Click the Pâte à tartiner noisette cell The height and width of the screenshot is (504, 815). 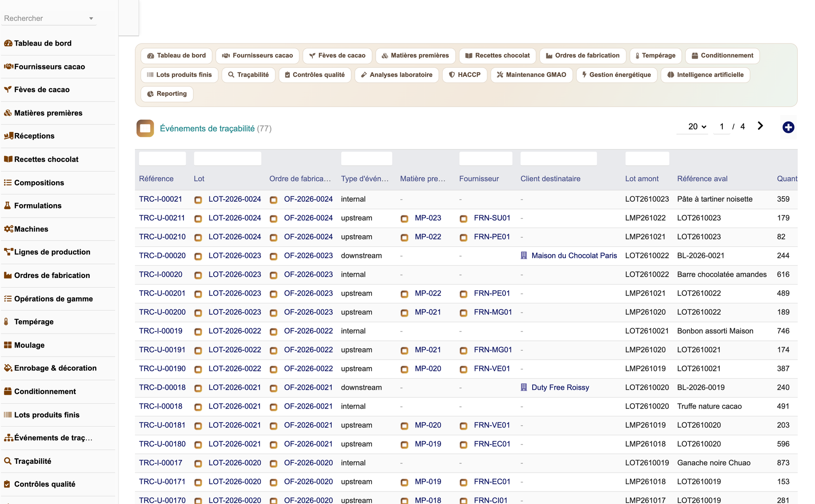click(714, 199)
